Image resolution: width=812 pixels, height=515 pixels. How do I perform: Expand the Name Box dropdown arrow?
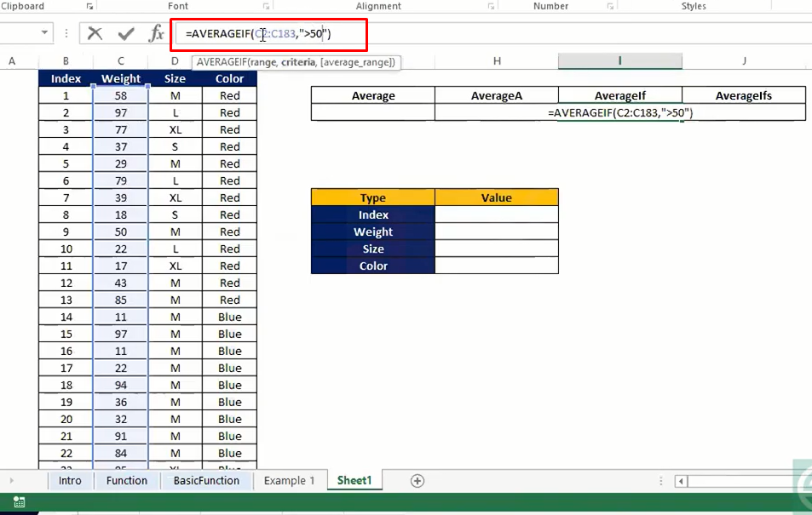[x=44, y=33]
